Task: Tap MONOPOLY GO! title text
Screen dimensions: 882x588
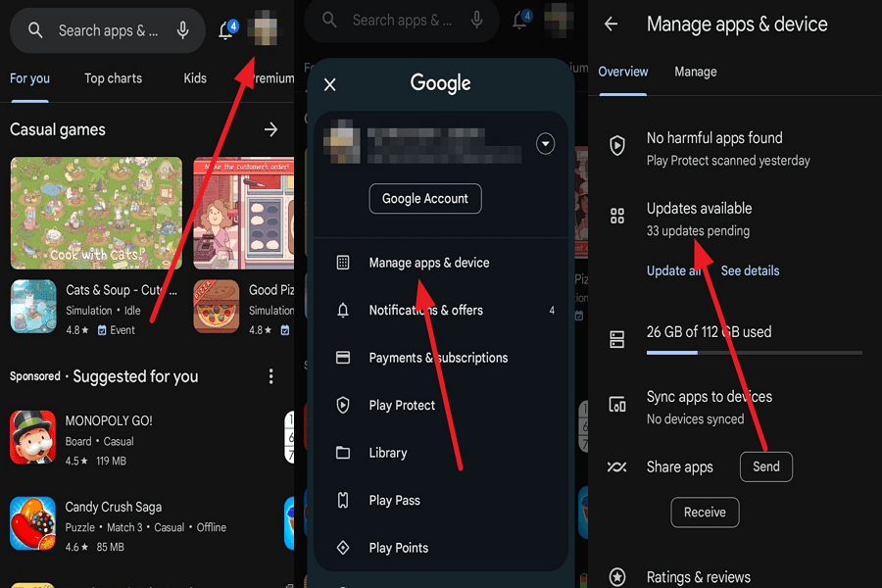Action: (109, 420)
